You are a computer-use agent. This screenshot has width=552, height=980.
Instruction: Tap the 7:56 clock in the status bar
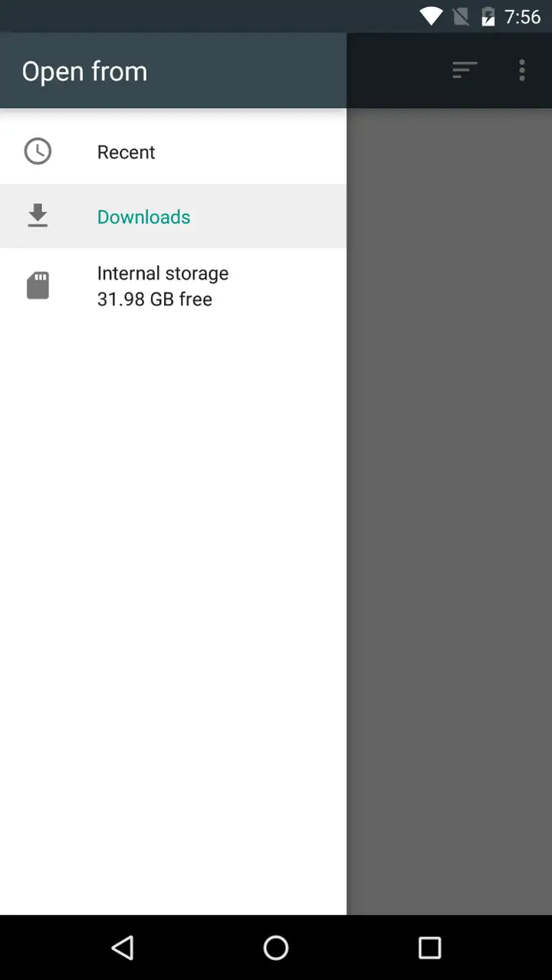pyautogui.click(x=523, y=16)
